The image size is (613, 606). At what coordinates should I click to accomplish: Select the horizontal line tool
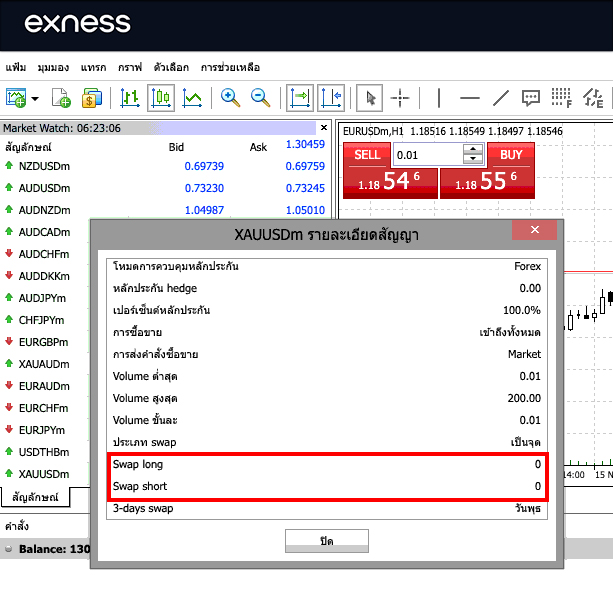point(470,98)
